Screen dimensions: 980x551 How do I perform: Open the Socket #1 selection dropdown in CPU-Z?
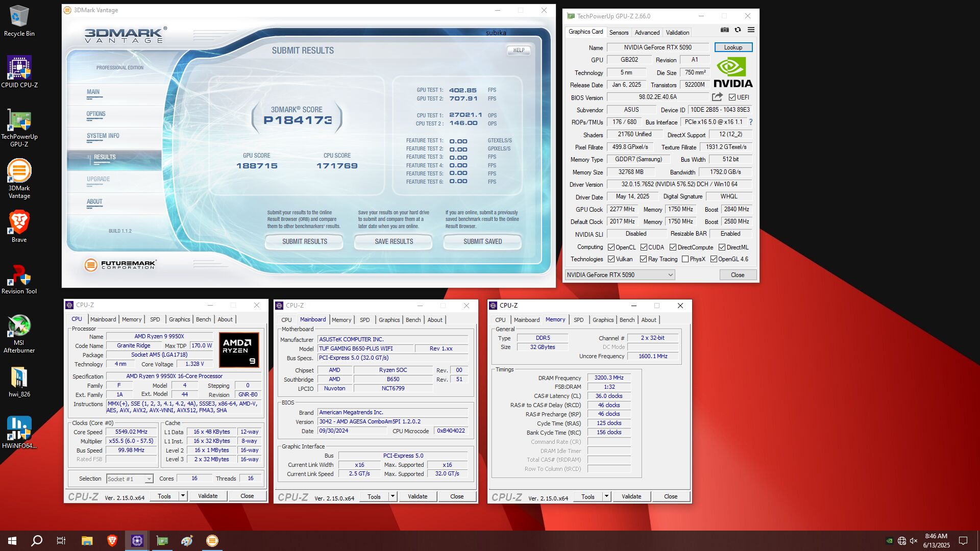point(130,479)
